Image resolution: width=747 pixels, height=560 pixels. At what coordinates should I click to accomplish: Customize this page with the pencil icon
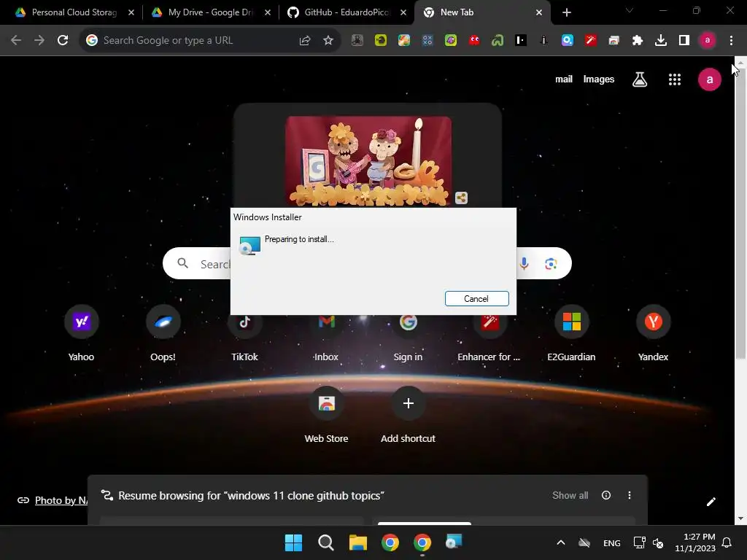pos(711,502)
